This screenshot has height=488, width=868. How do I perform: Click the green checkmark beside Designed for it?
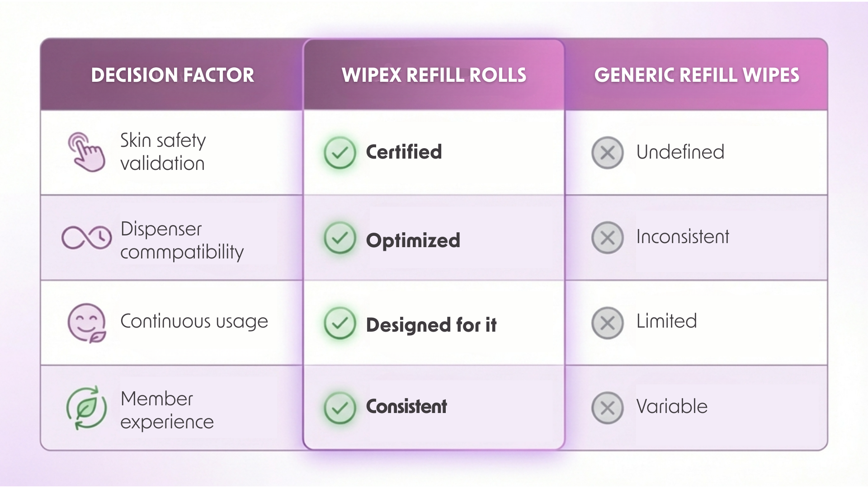(340, 323)
